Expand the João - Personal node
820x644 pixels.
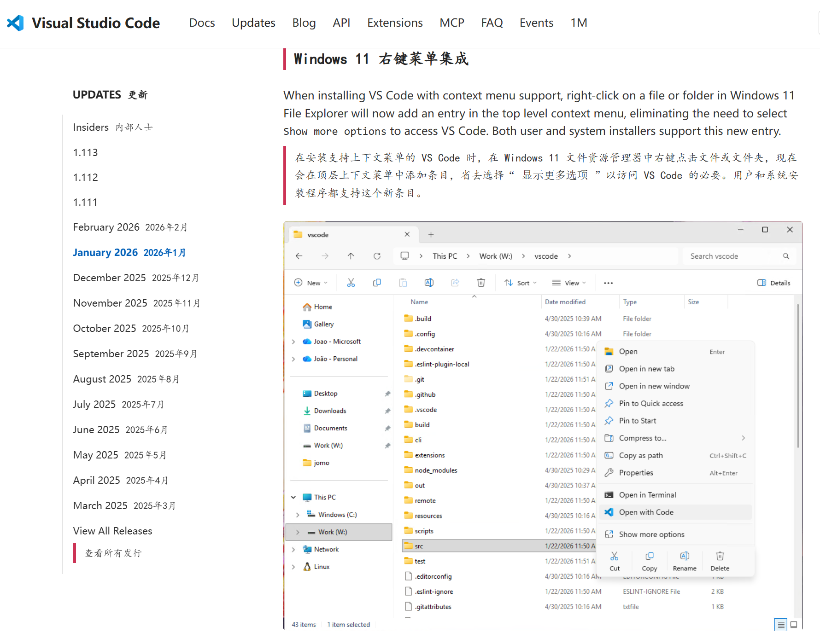coord(293,359)
